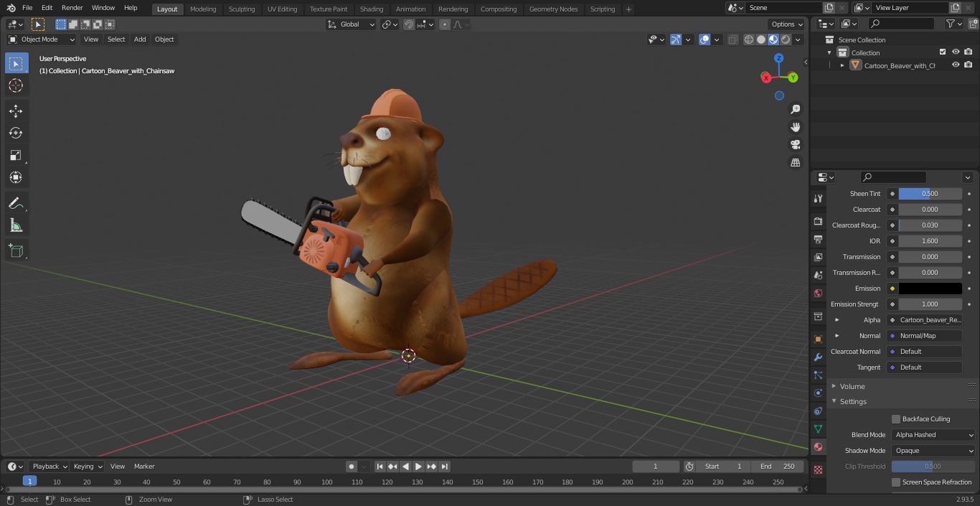Open the Tool properties tab

[818, 198]
